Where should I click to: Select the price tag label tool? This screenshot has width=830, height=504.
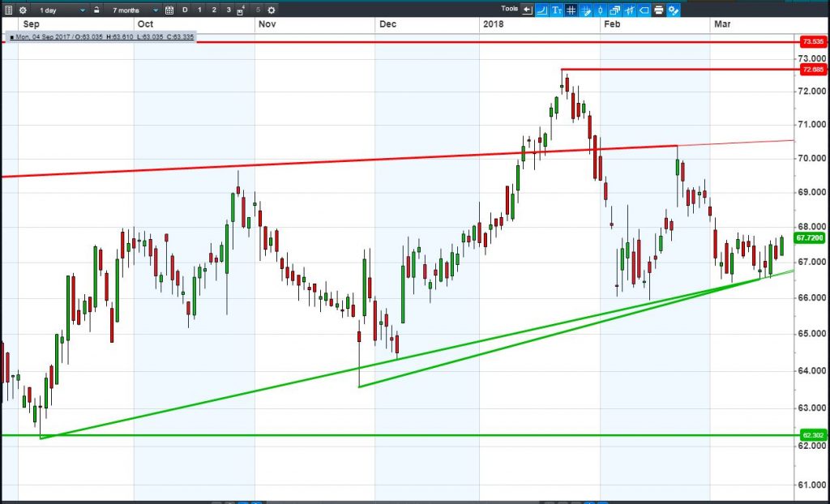point(644,10)
